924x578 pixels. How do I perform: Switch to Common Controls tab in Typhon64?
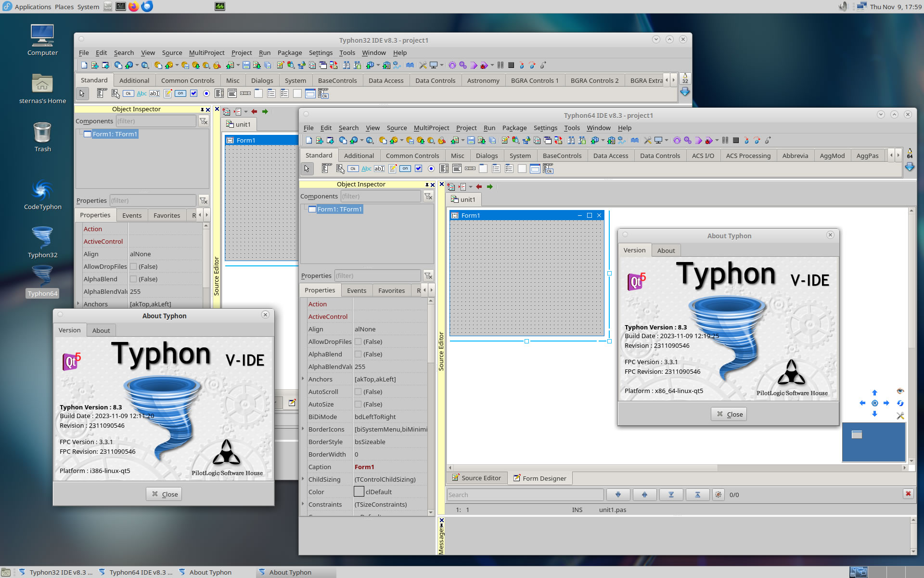[x=412, y=156]
